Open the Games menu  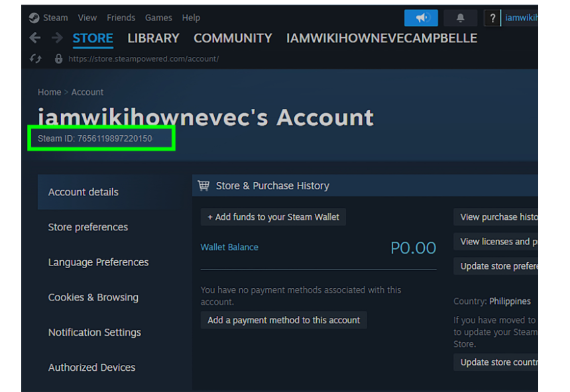[x=158, y=18]
